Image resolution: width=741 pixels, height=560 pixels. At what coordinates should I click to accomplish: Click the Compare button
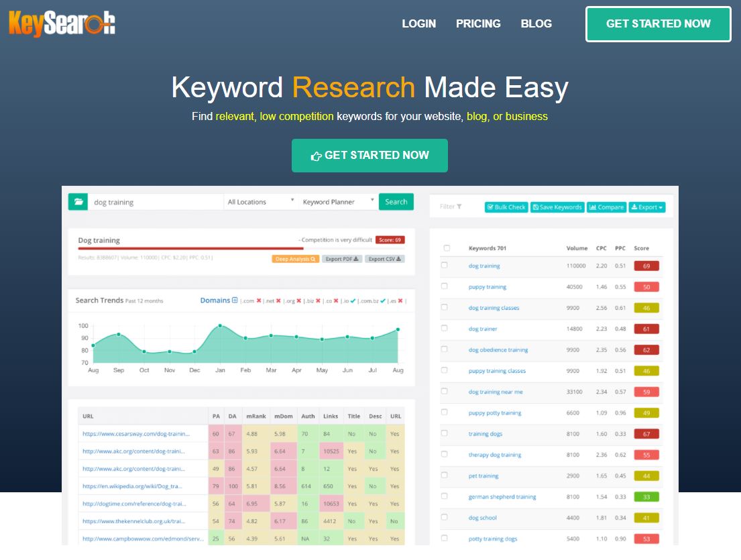606,207
